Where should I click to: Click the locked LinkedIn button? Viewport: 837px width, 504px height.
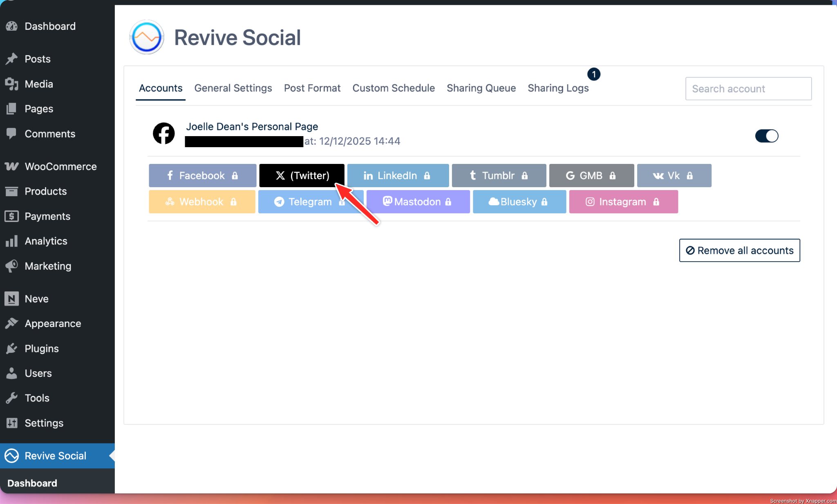398,175
